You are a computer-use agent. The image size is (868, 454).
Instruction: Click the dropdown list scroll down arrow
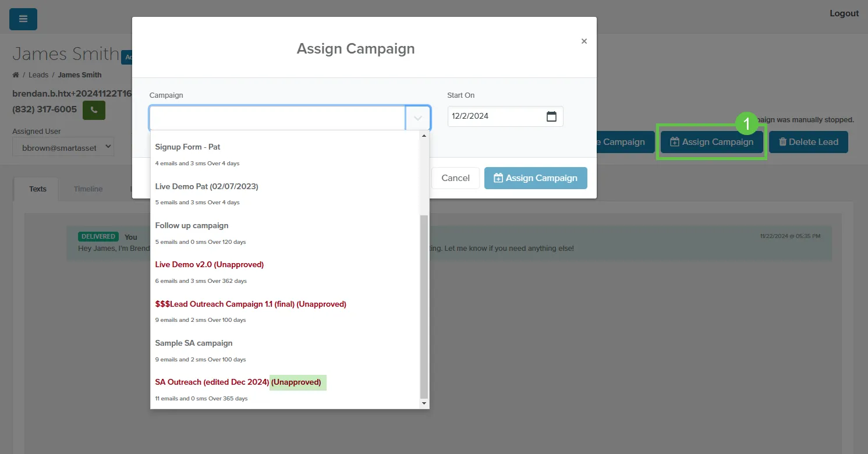click(x=424, y=403)
